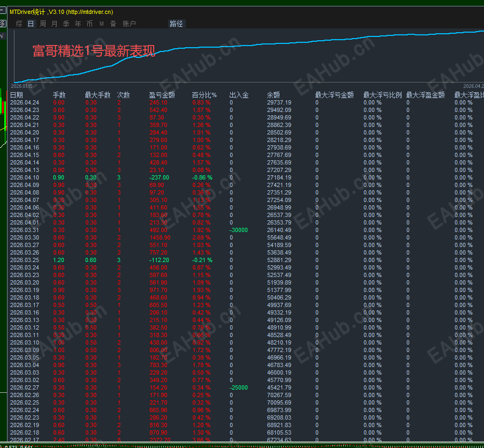Click the 最大浮亏金额 column header
Image resolution: width=484 pixels, height=448 pixels.
click(334, 95)
